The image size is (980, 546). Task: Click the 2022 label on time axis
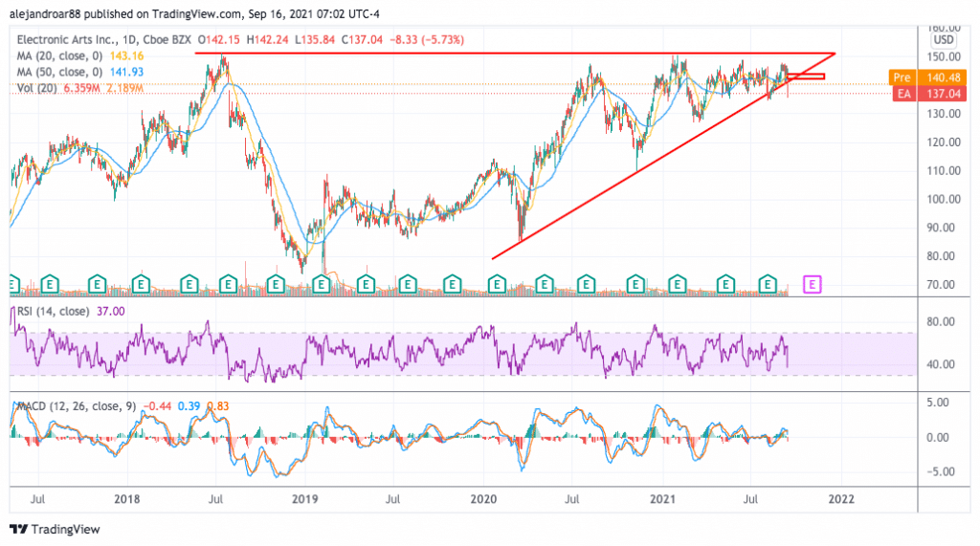[x=841, y=499]
